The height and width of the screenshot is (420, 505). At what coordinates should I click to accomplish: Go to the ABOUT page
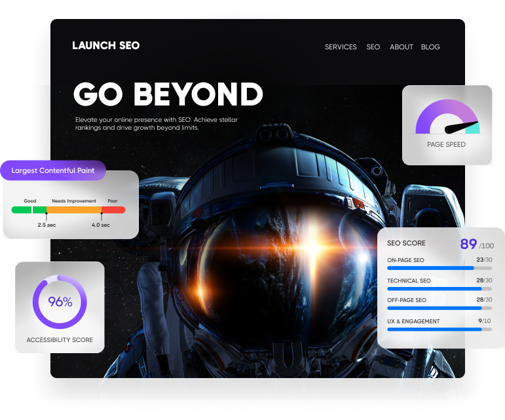pos(401,47)
